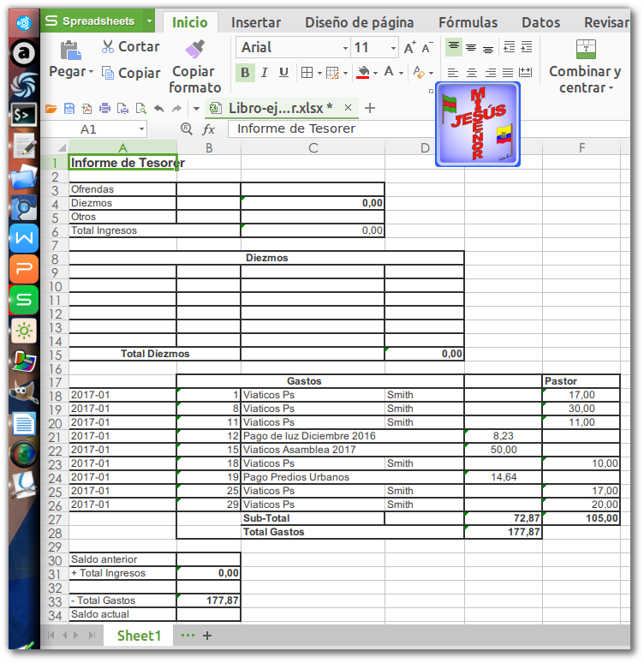644x663 pixels.
Task: Click the print preview magnifier icon
Action: pyautogui.click(x=140, y=109)
